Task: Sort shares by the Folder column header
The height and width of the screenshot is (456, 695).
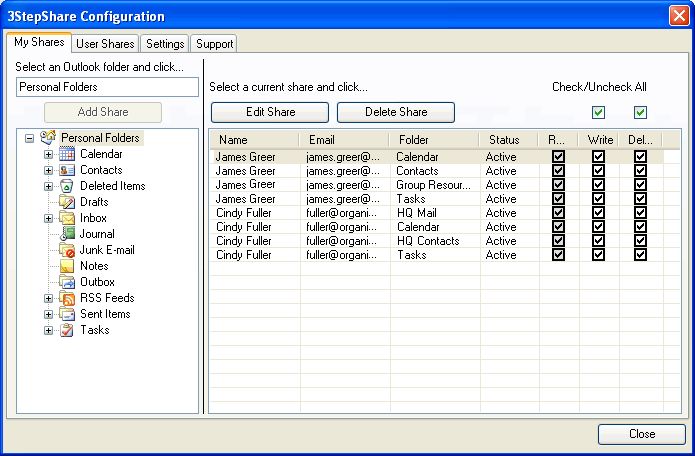Action: click(x=434, y=140)
